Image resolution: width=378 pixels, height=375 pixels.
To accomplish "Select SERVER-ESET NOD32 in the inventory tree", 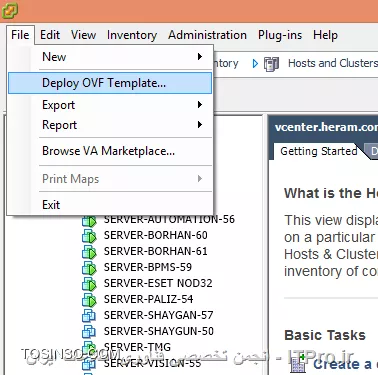I will [x=158, y=283].
